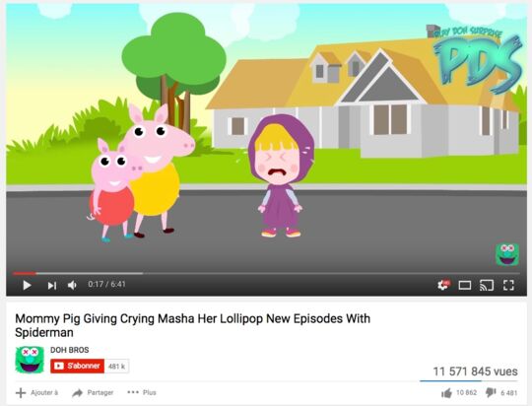Cast video to a TV
The width and height of the screenshot is (532, 406).
pyautogui.click(x=487, y=285)
